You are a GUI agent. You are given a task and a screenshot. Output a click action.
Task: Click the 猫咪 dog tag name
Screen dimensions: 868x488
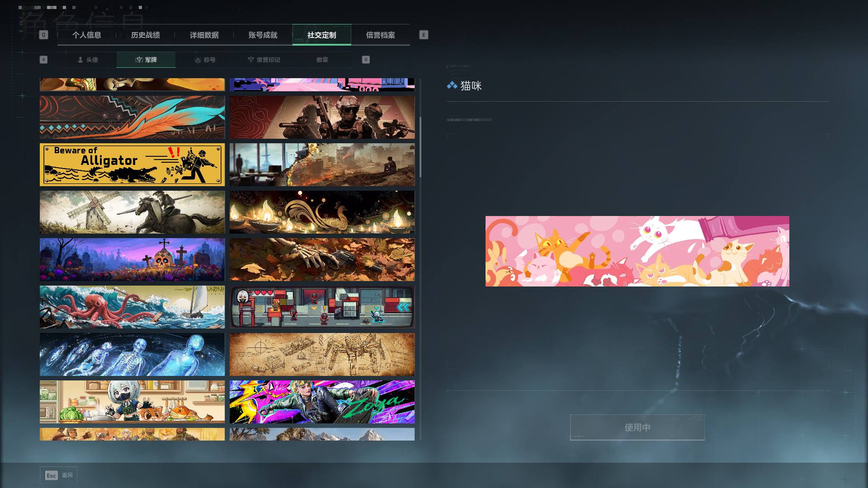tap(471, 86)
